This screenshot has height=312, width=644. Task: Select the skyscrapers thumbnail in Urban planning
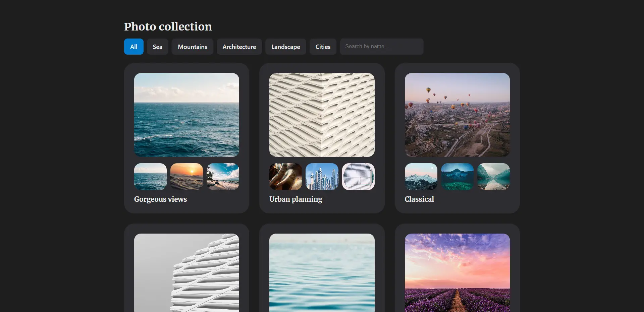tap(322, 177)
